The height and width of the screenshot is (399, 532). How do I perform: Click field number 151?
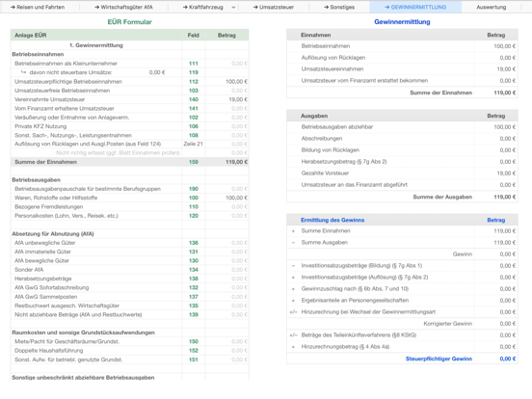(x=194, y=359)
